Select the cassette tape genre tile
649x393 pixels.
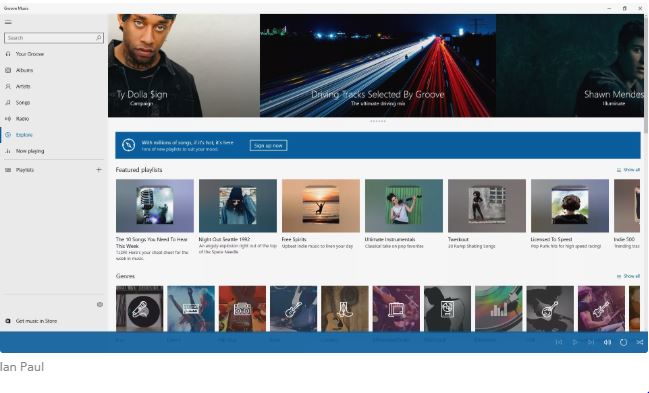click(191, 309)
